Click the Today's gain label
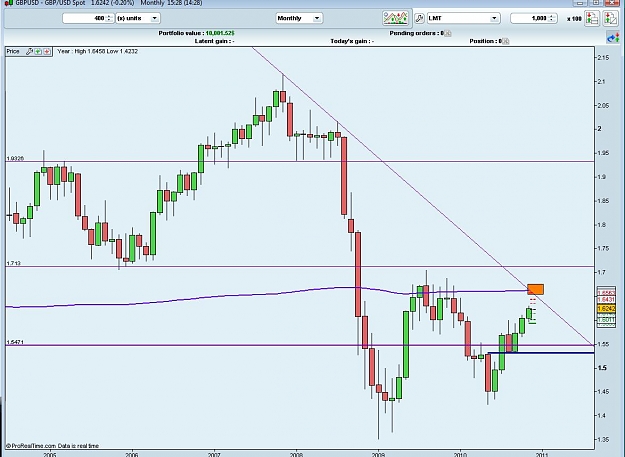625x457 pixels. tap(352, 41)
